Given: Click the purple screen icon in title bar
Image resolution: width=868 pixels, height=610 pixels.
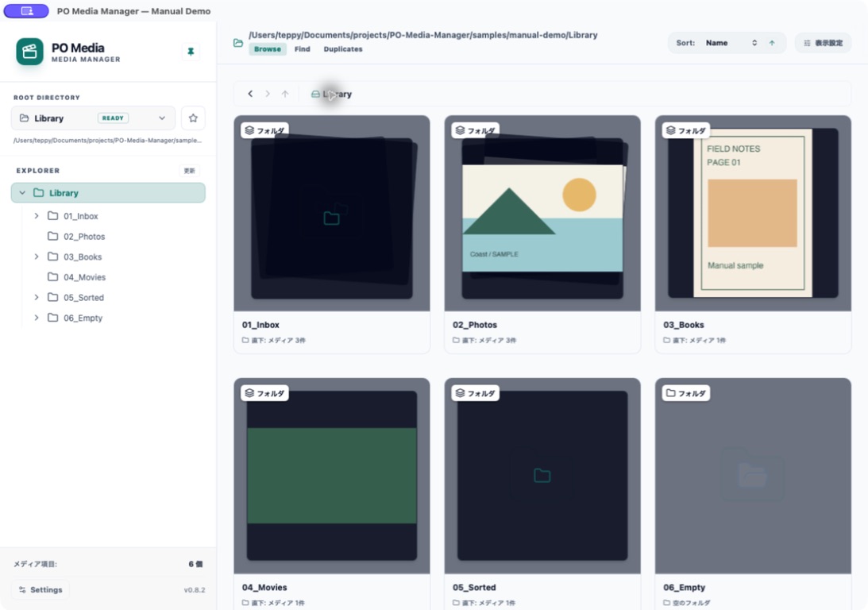Looking at the screenshot, I should tap(26, 10).
